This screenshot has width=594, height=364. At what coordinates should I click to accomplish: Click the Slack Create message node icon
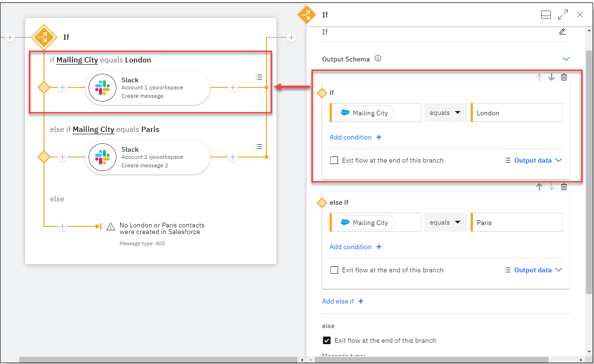coord(102,87)
